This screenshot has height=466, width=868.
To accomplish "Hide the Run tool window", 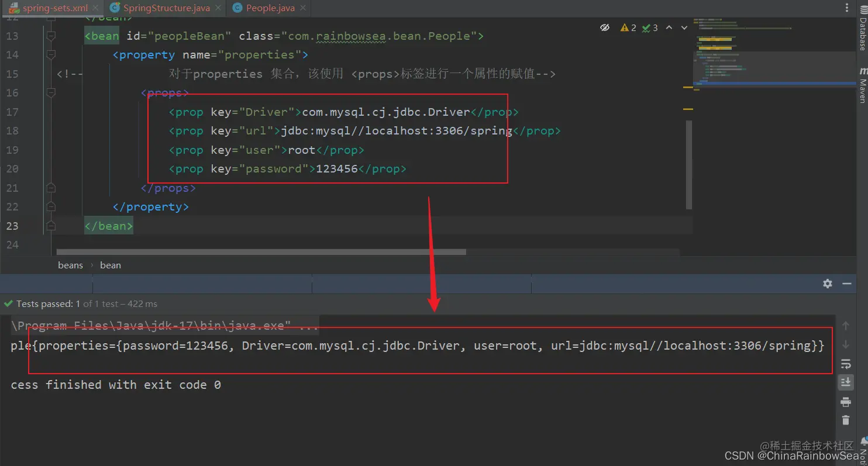I will 846,284.
